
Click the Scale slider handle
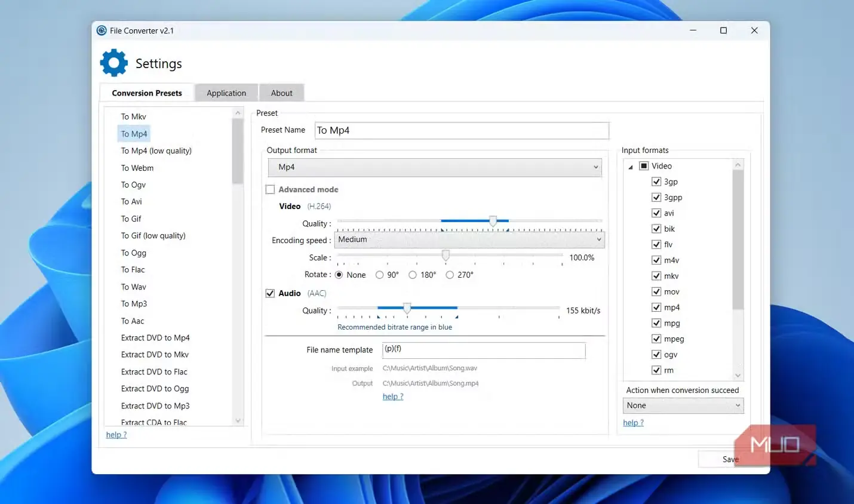pyautogui.click(x=446, y=255)
